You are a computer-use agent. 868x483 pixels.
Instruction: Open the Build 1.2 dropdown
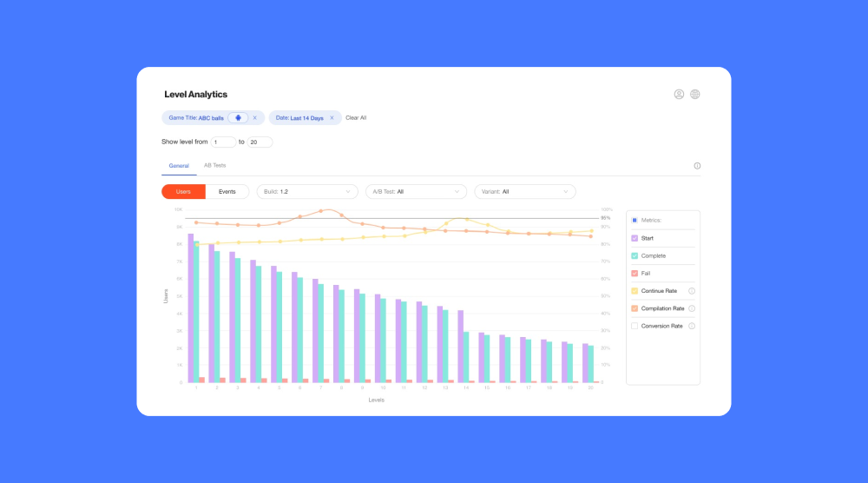click(307, 191)
